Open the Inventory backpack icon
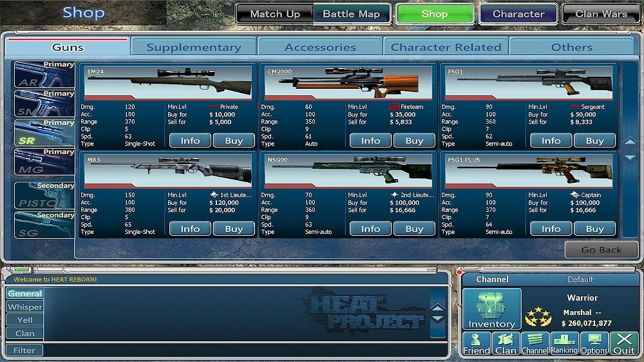The height and width of the screenshot is (362, 644). pyautogui.click(x=491, y=309)
